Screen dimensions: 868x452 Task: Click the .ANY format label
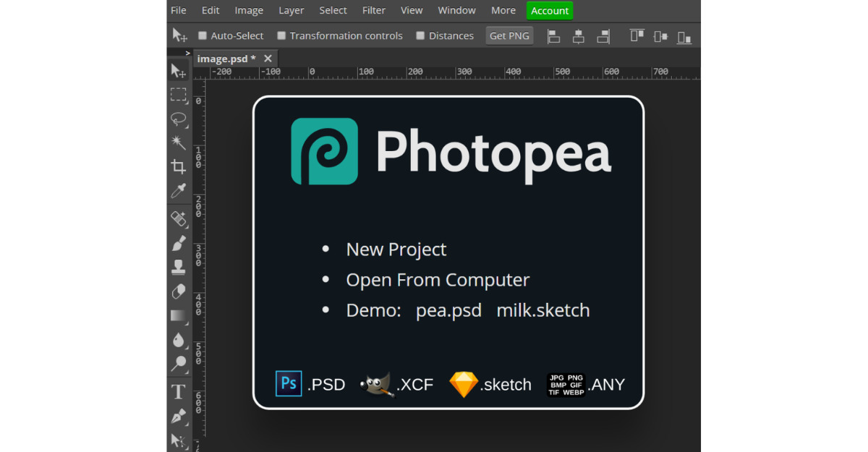(x=606, y=385)
